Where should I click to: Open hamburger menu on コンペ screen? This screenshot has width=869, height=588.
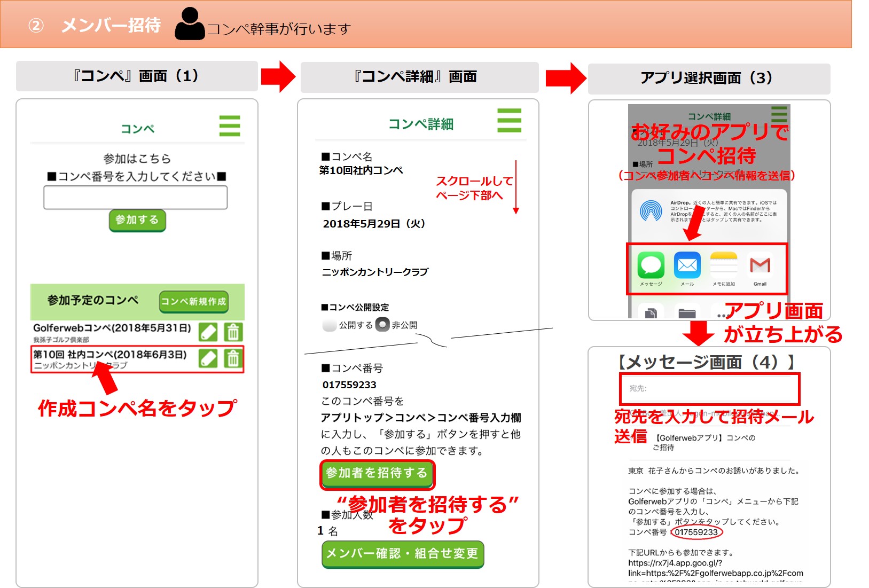[229, 126]
